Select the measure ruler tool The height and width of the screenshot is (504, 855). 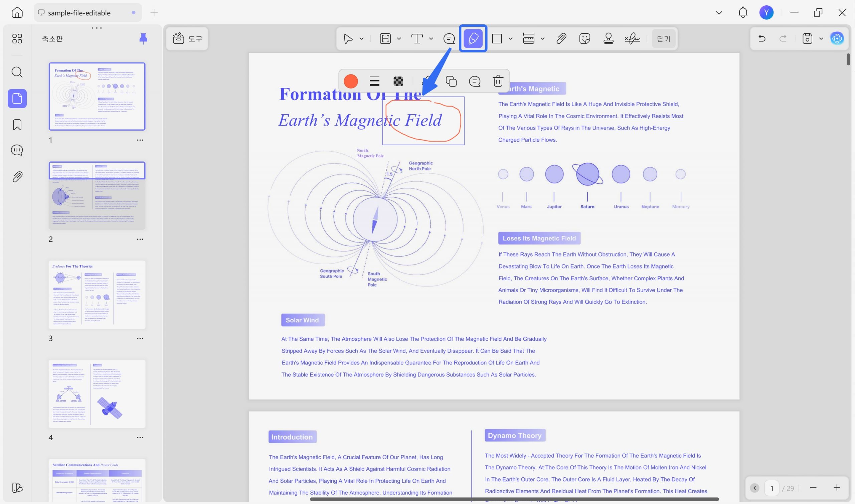529,39
